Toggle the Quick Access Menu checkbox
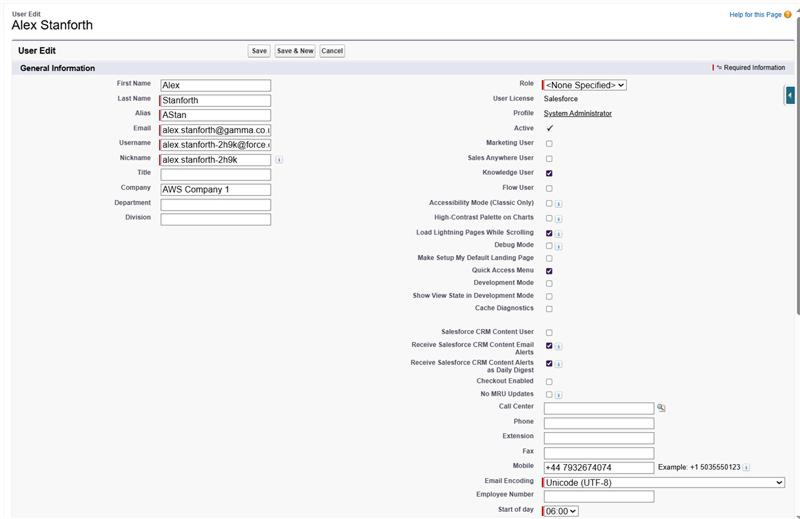The height and width of the screenshot is (519, 800). 549,271
